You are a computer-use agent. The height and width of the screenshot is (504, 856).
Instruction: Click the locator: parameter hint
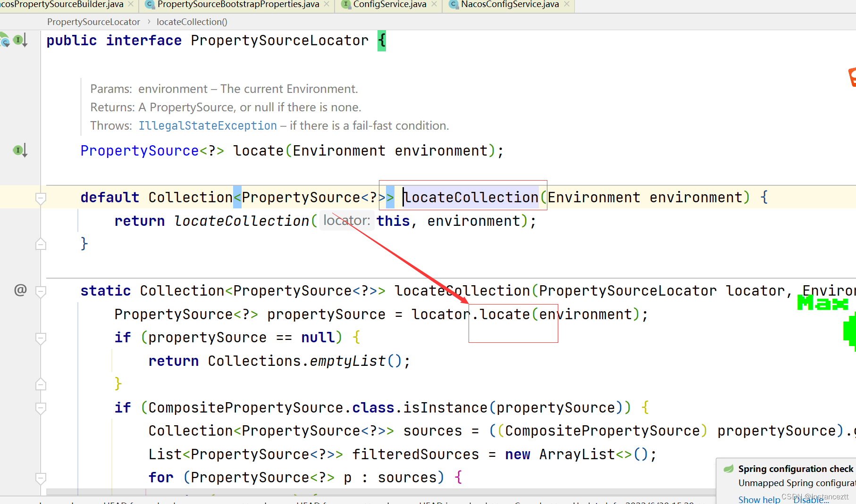(347, 220)
